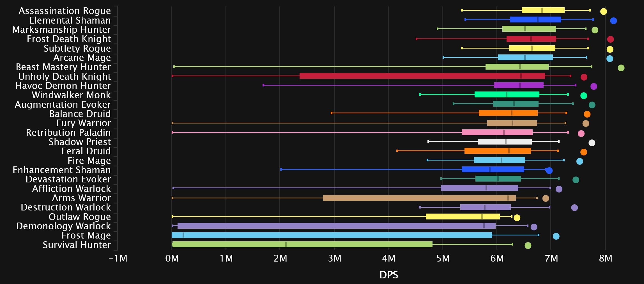
Task: Select the Outlaw Rogue label
Action: (80, 217)
